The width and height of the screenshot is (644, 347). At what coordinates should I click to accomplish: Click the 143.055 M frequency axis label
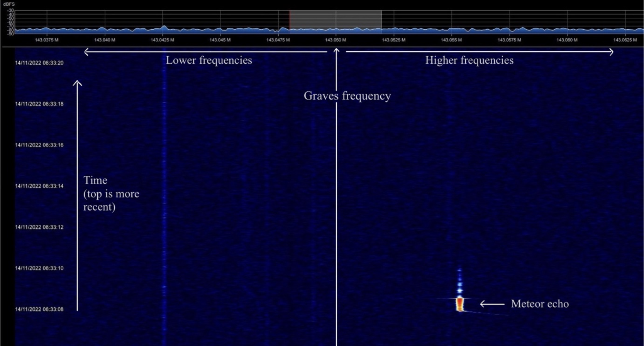451,40
